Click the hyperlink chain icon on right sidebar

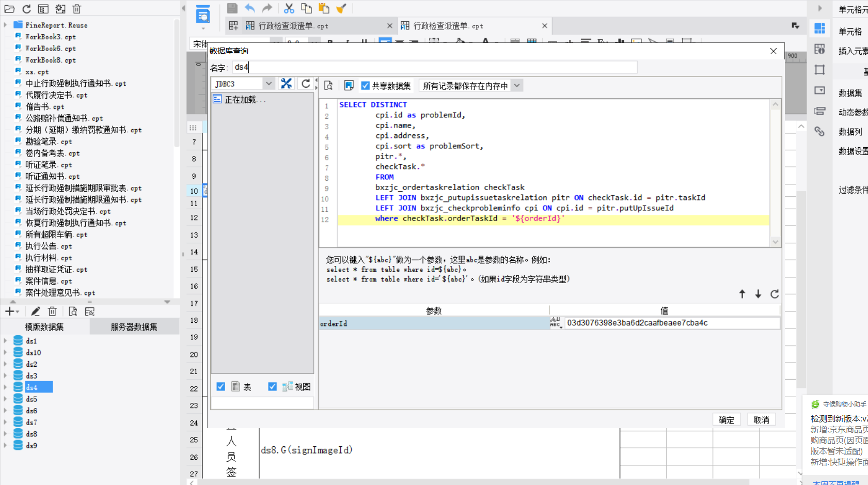tap(819, 131)
